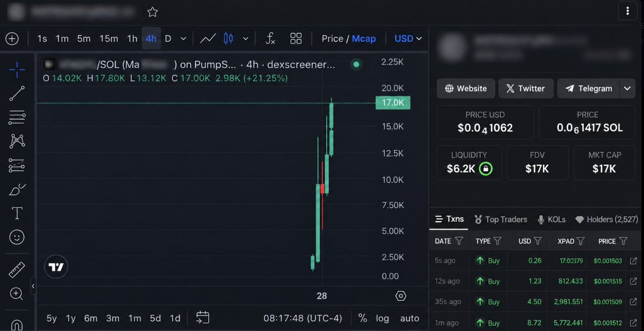Open the token Website link
The image size is (644, 331).
[466, 89]
